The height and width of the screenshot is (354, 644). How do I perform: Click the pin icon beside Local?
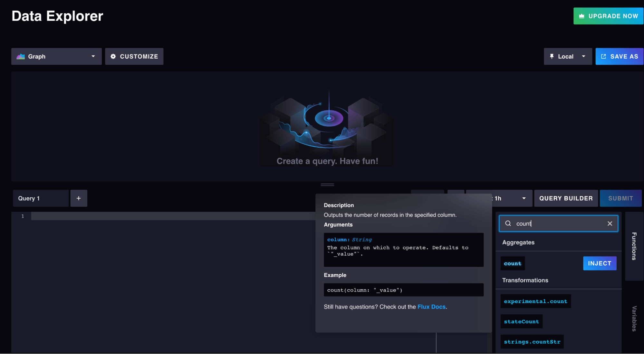[x=552, y=56]
